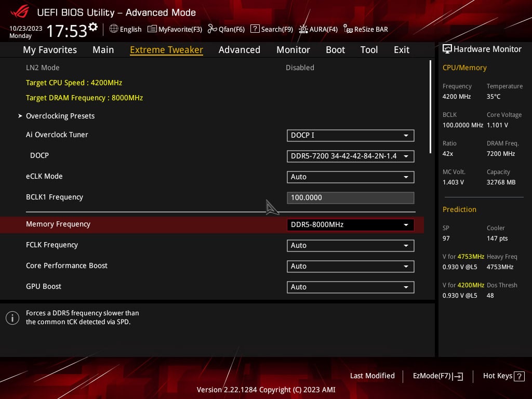The height and width of the screenshot is (399, 532).
Task: Switch to the Main tab
Action: click(103, 50)
